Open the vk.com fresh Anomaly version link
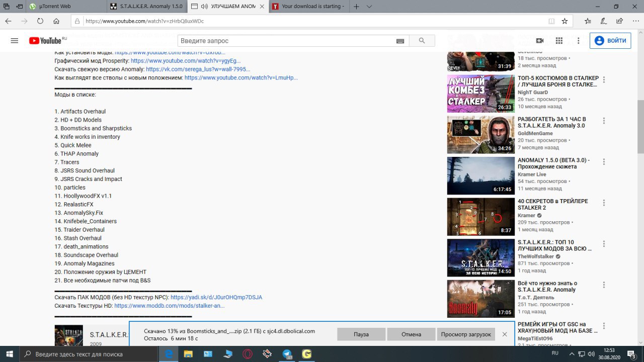Viewport: 644px width, 362px height. coord(198,69)
